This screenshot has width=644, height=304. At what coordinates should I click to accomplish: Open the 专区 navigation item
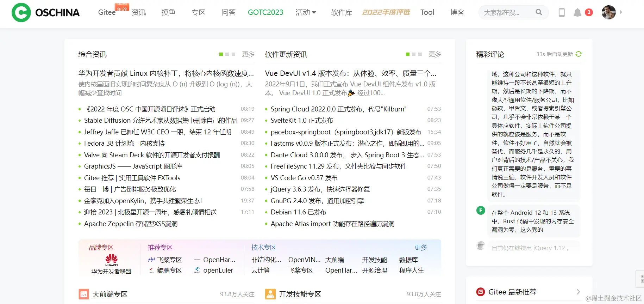[199, 12]
